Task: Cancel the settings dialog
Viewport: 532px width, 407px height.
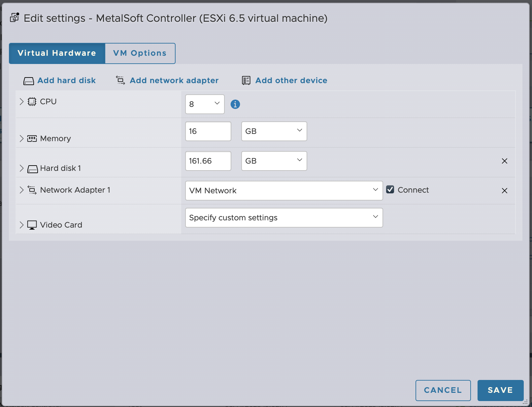Action: click(443, 390)
